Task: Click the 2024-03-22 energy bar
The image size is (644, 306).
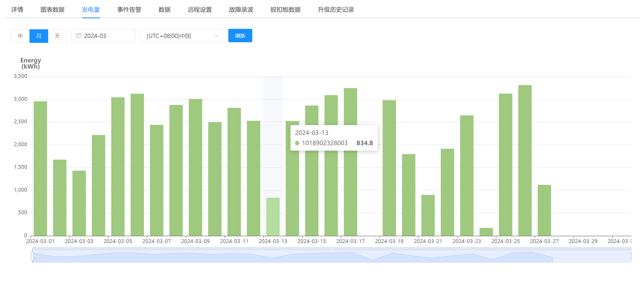Action: coord(447,192)
